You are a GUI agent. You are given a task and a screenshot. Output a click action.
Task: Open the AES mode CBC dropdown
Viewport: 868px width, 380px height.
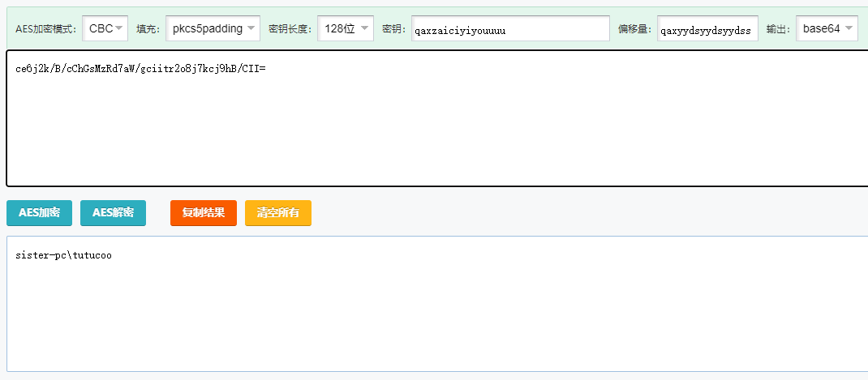coord(105,28)
